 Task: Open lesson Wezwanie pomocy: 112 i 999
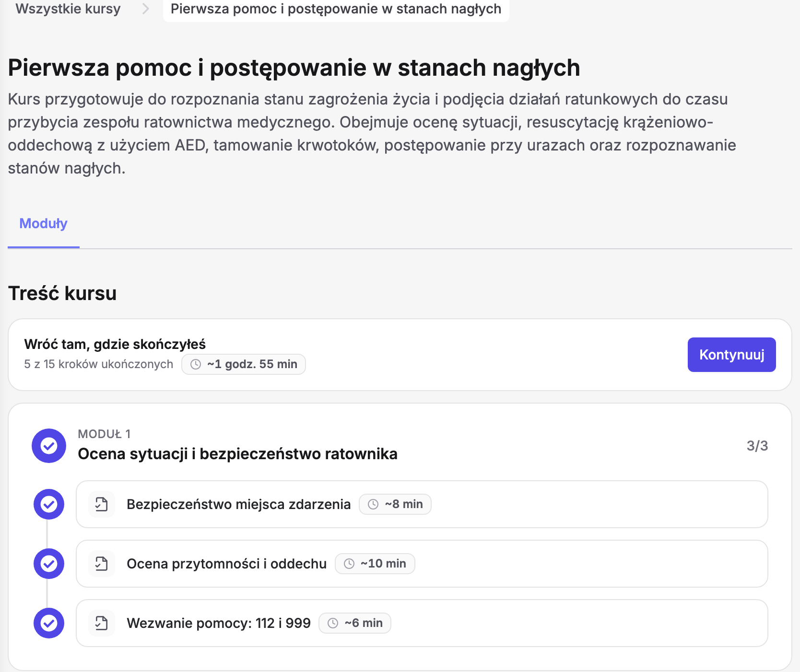pos(422,623)
